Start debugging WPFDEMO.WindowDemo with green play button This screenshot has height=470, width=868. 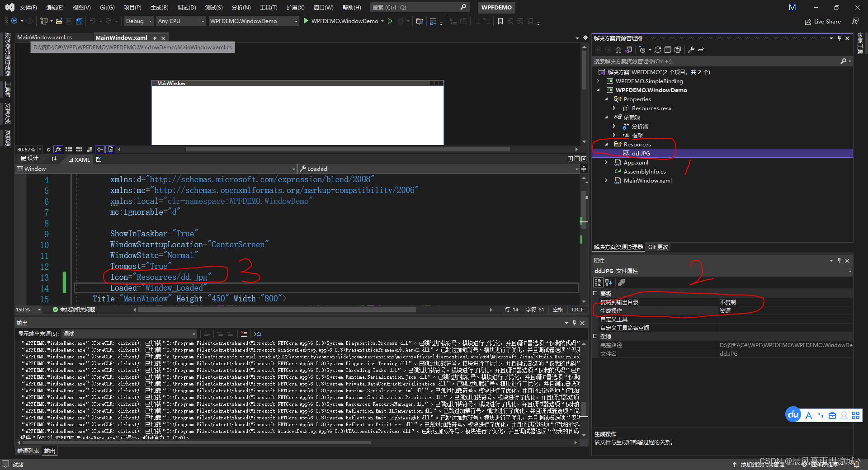coord(306,21)
